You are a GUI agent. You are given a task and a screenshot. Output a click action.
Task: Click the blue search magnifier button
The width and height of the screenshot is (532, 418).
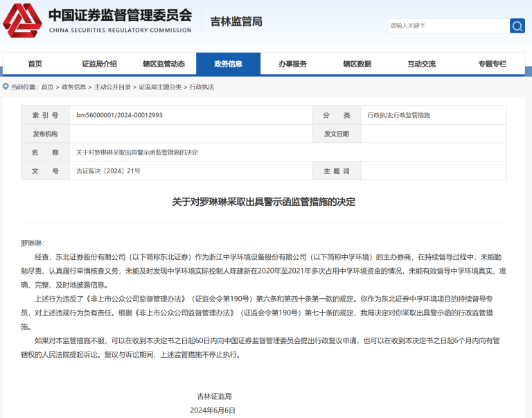pos(517,26)
